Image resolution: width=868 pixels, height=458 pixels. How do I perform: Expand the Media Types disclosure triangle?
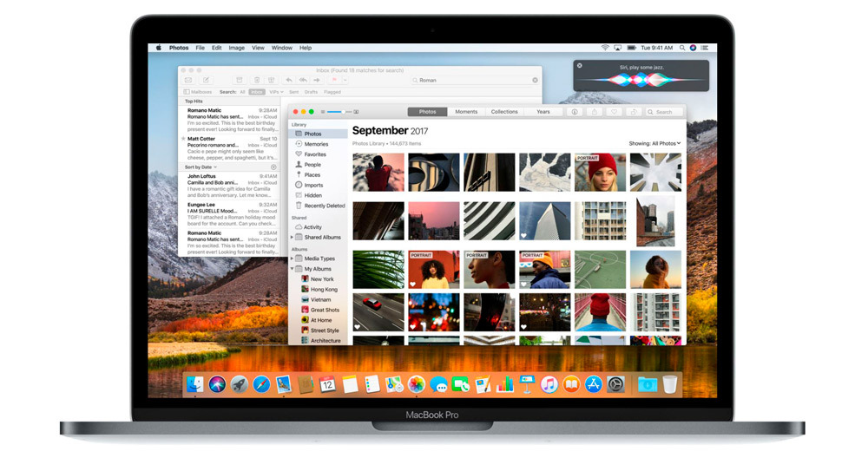click(x=293, y=258)
